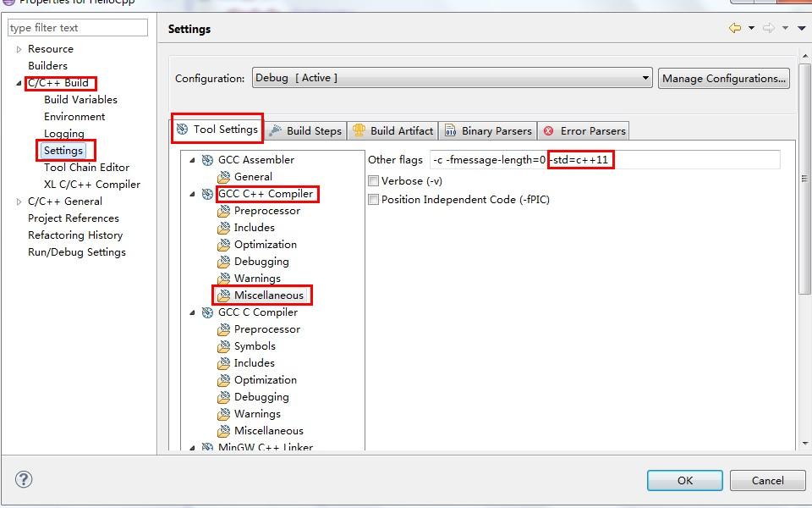Select Logging under C/C++ Build
The image size is (812, 508).
[x=64, y=134]
